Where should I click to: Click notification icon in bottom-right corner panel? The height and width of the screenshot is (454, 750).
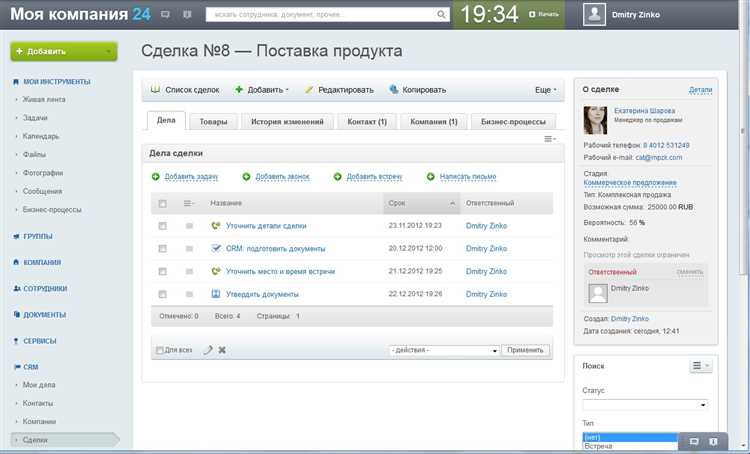coord(713,442)
